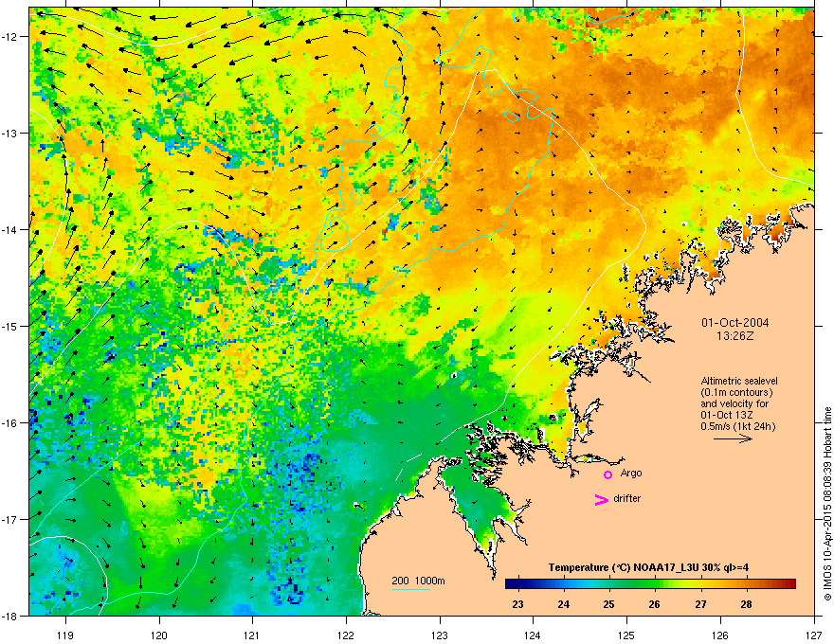Click the "Altimetric sealevel" text
Viewport: 834px width, 644px height.
[x=739, y=381]
